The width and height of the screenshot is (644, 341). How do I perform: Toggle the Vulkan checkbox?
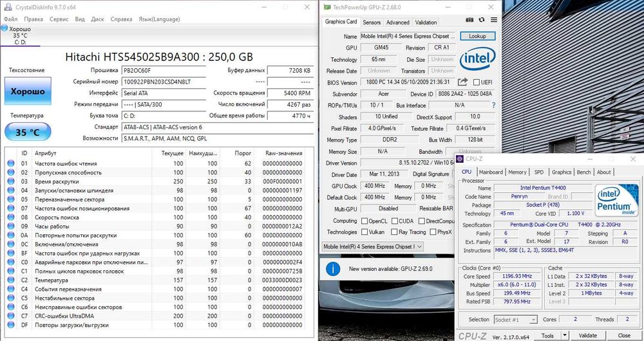364,232
